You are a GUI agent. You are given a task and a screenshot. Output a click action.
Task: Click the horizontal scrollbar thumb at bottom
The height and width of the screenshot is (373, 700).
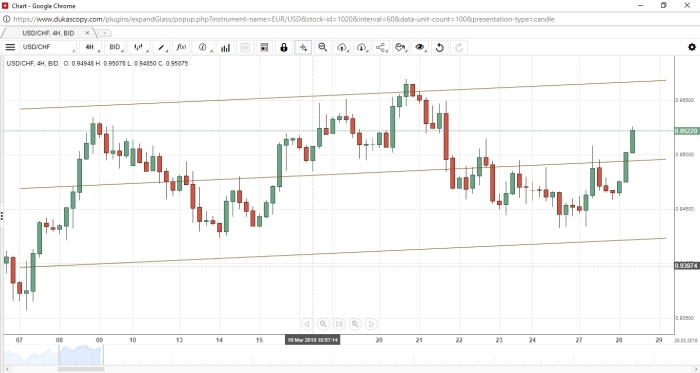pyautogui.click(x=81, y=369)
